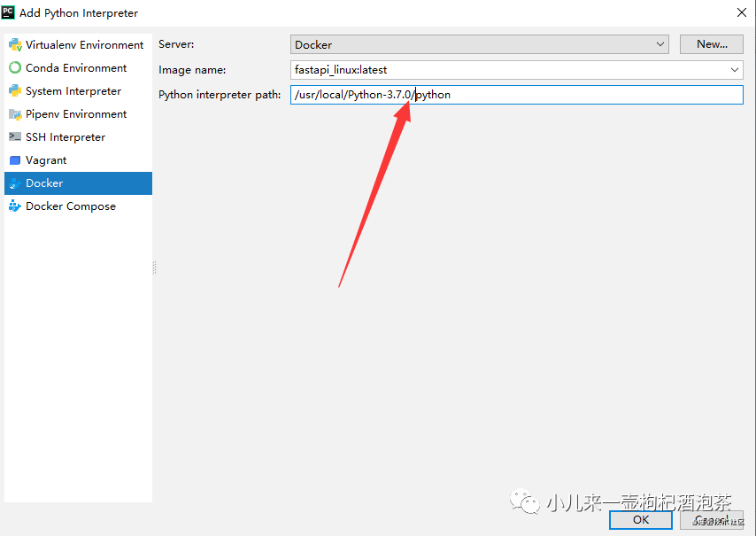Switch to System Interpreter option

pyautogui.click(x=78, y=90)
